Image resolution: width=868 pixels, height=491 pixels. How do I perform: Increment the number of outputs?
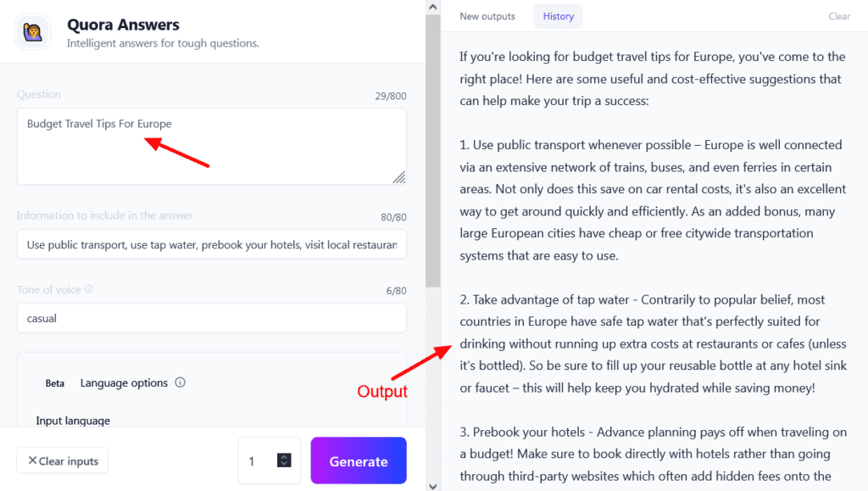pos(284,456)
